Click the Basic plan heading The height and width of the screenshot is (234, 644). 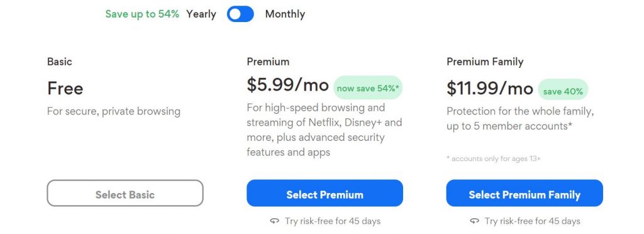tap(60, 62)
